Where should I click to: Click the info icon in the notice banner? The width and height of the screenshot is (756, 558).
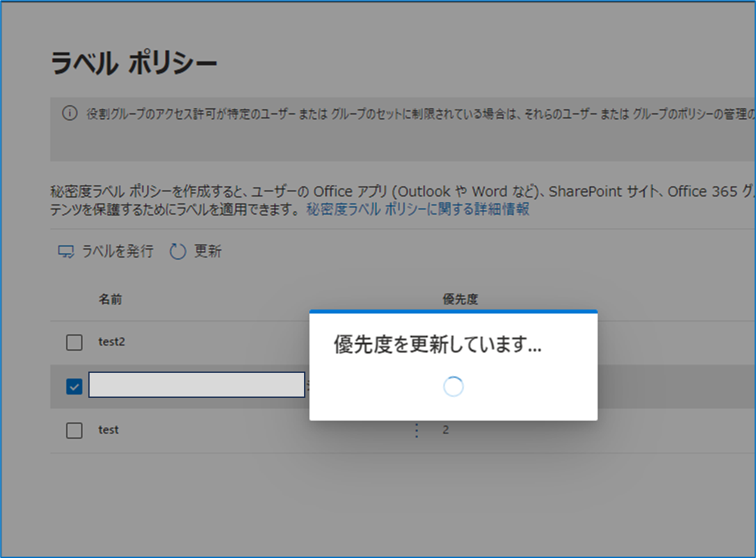(70, 113)
